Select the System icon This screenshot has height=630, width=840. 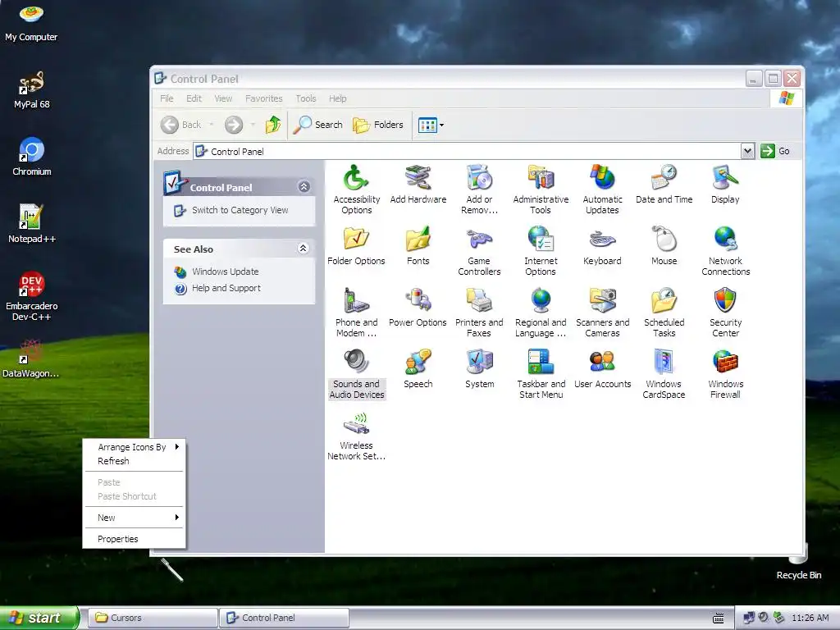point(479,369)
